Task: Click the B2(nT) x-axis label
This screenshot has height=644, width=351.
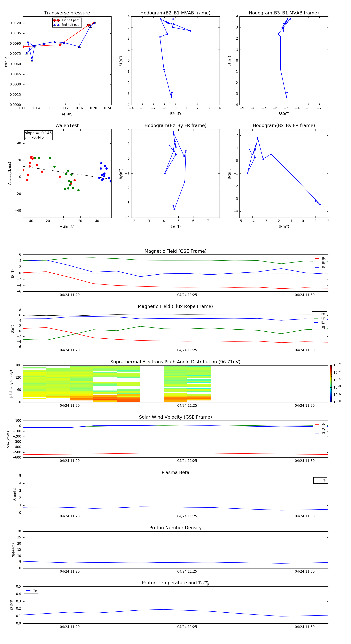Action: [x=175, y=114]
